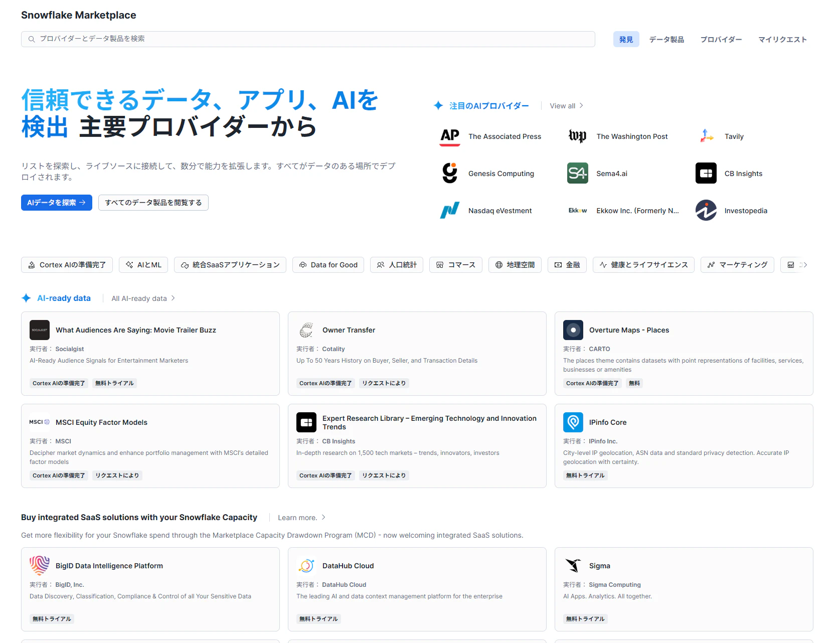Open Learn more about SaaS capacity
840x643 pixels.
301,518
